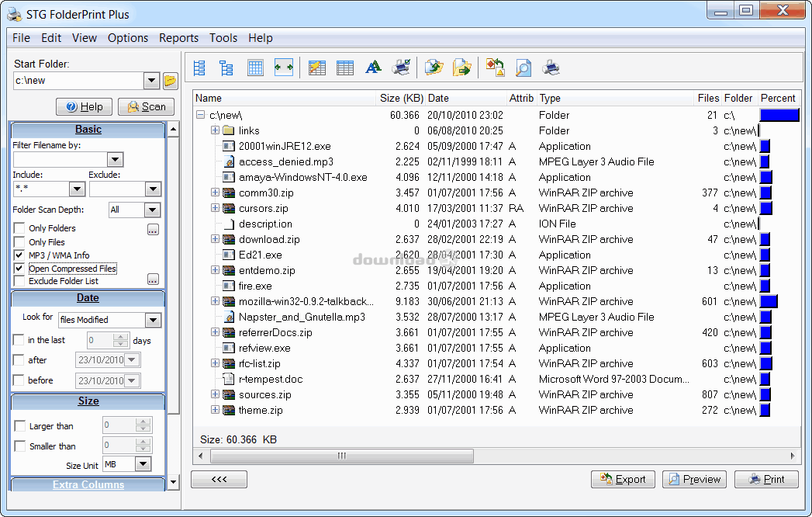The image size is (812, 517).
Task: Open the Include pattern dropdown
Action: tap(77, 189)
